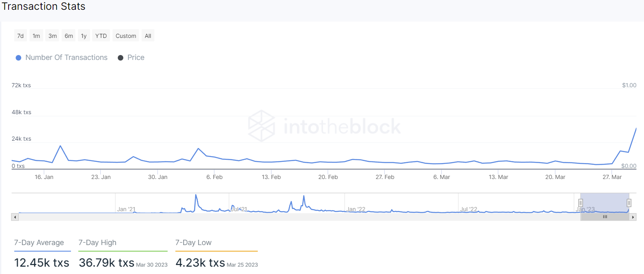
Task: Click the grip on the navigator scrollbar thumb
Action: pos(605,217)
